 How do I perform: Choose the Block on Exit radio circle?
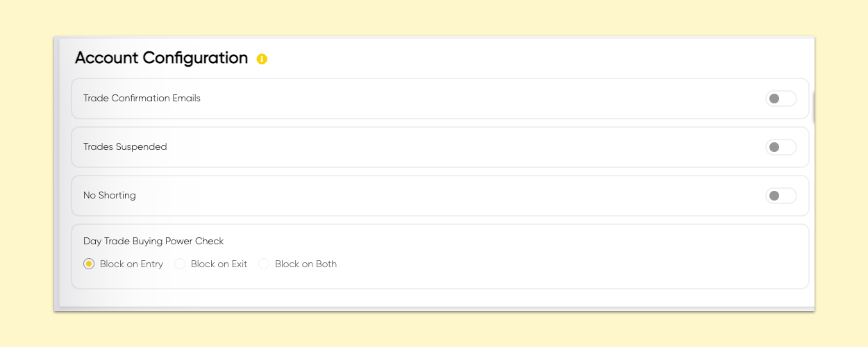(180, 264)
